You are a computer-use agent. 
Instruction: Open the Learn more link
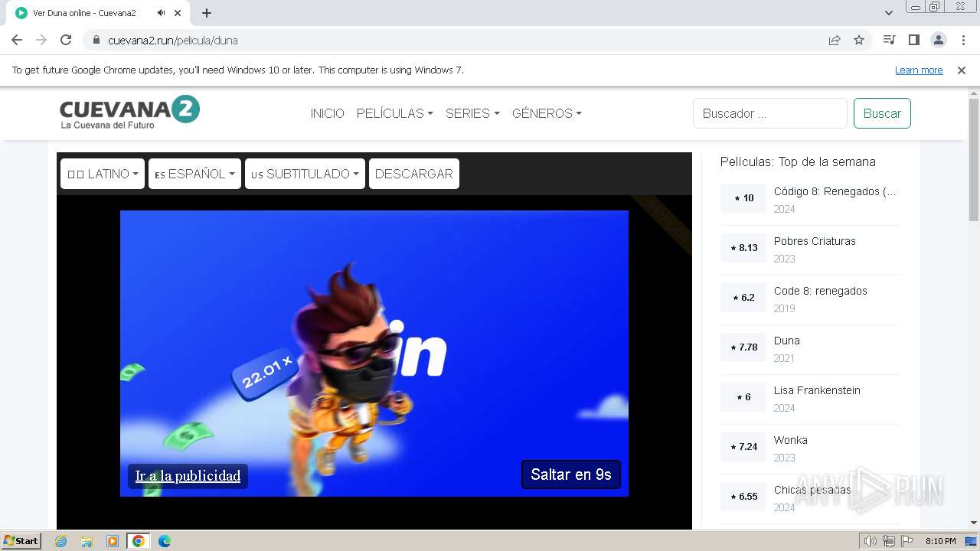(x=919, y=70)
